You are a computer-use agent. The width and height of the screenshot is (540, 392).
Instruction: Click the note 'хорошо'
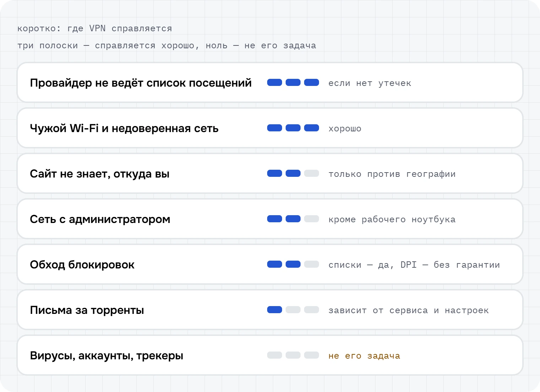pos(345,129)
